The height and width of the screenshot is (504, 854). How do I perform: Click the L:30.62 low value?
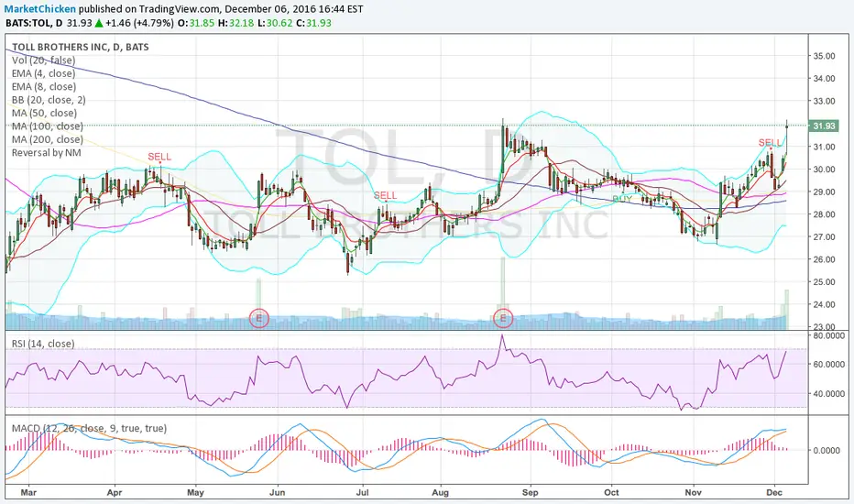point(275,23)
